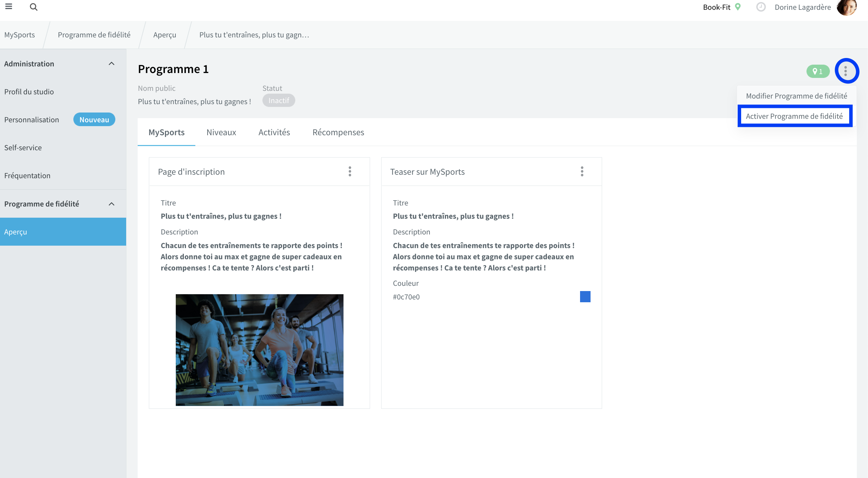Collapse the Programme de fidélité sidebar section
The width and height of the screenshot is (868, 478).
111,204
